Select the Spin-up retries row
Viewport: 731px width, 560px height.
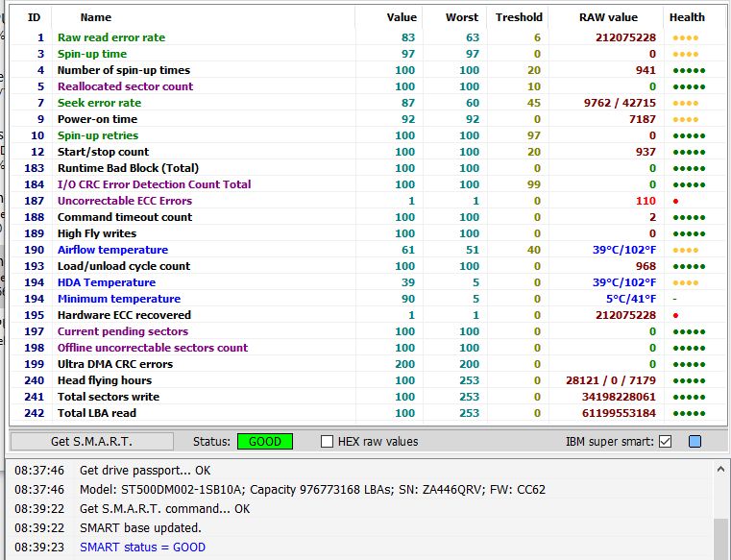[368, 135]
